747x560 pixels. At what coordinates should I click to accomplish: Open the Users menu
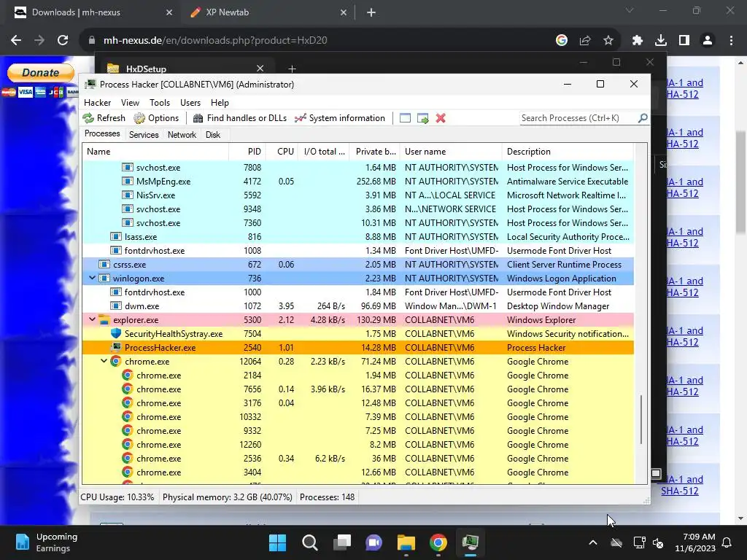pyautogui.click(x=190, y=103)
